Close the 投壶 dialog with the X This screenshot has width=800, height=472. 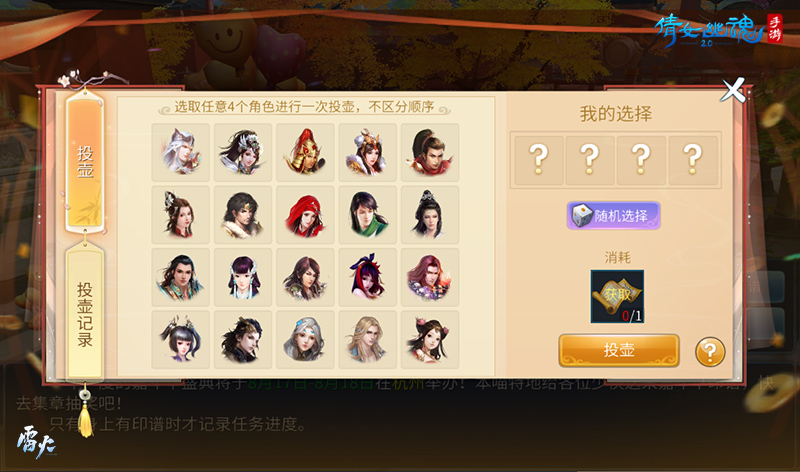click(733, 90)
